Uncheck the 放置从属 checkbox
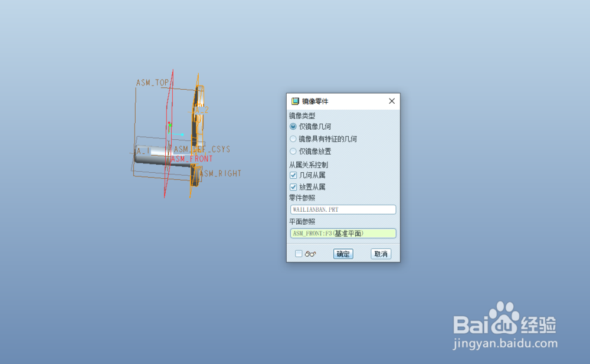The height and width of the screenshot is (364, 590). (x=293, y=186)
